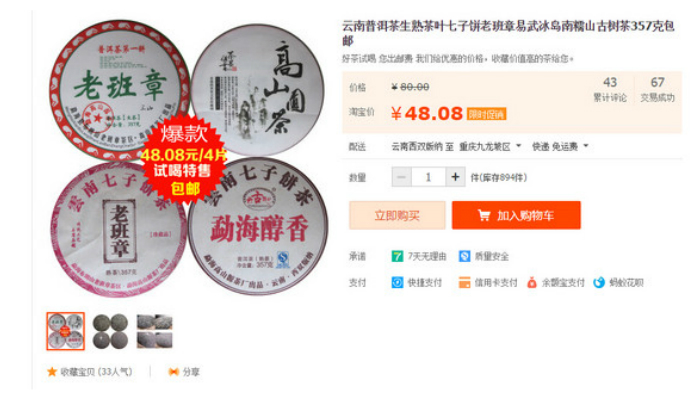The width and height of the screenshot is (700, 400).
Task: Click the green 7天无理由 badge icon
Action: 397,256
